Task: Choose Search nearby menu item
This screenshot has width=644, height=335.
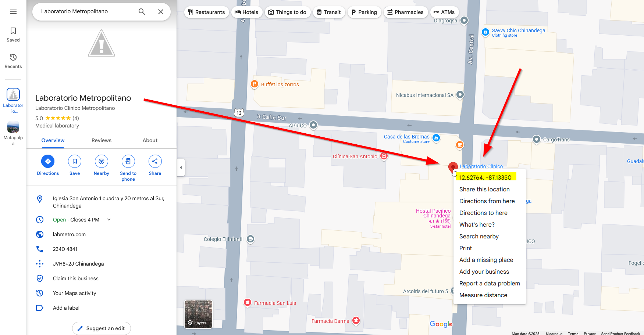Action: (479, 236)
